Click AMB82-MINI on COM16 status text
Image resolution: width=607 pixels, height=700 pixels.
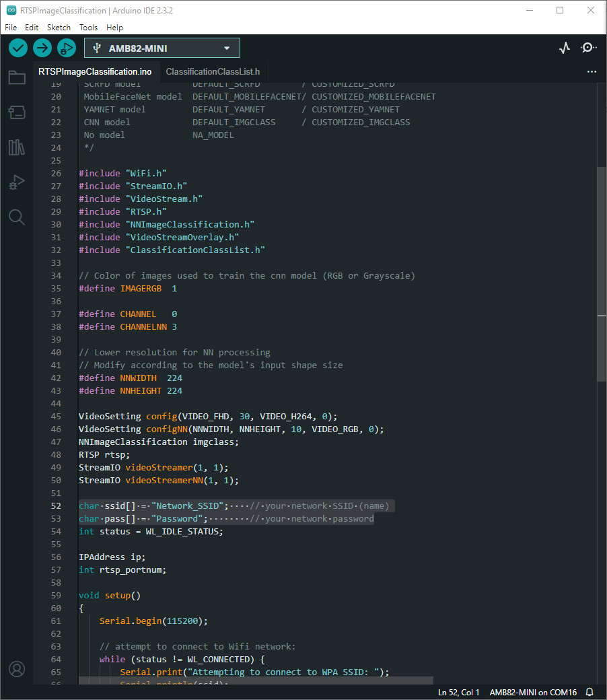(533, 692)
